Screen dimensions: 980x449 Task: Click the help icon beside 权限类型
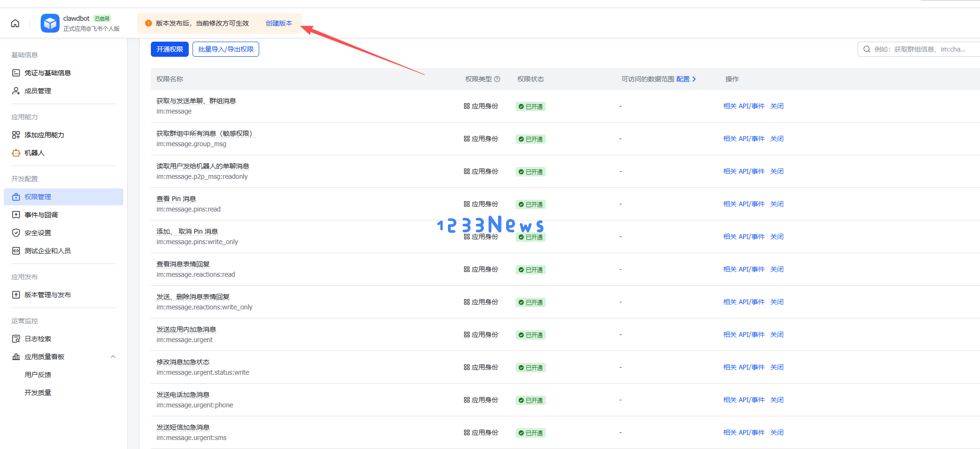tap(497, 79)
